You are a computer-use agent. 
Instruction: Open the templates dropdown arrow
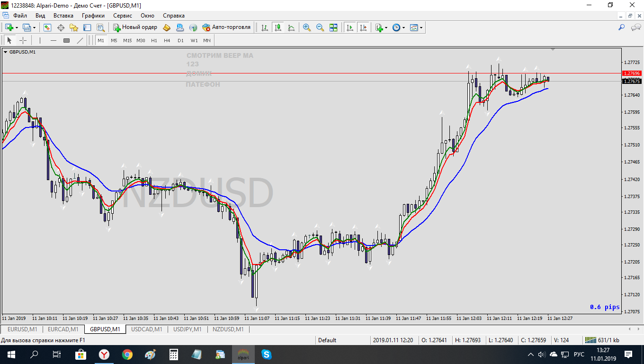421,27
